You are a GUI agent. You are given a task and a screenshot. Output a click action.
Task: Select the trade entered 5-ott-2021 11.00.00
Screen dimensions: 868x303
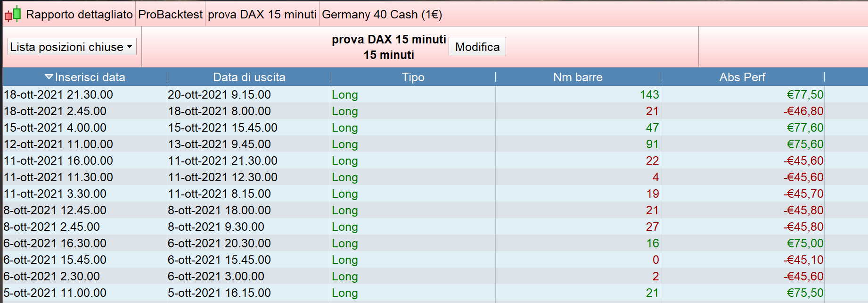tap(55, 293)
